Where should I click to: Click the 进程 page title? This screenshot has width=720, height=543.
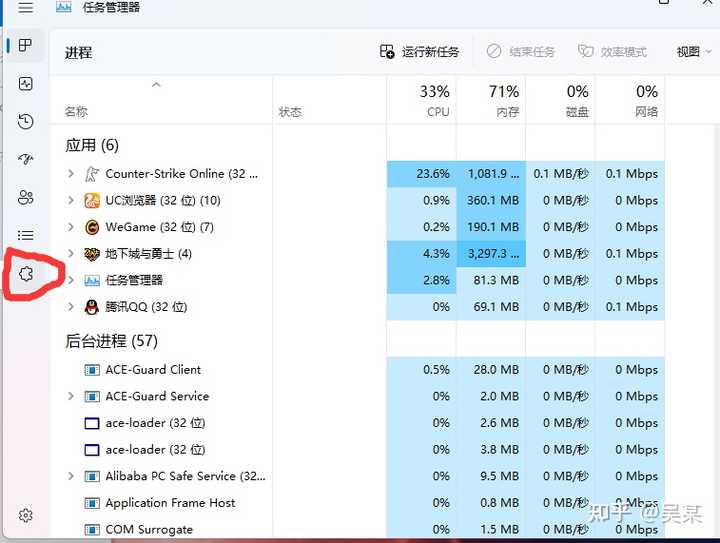pyautogui.click(x=79, y=52)
